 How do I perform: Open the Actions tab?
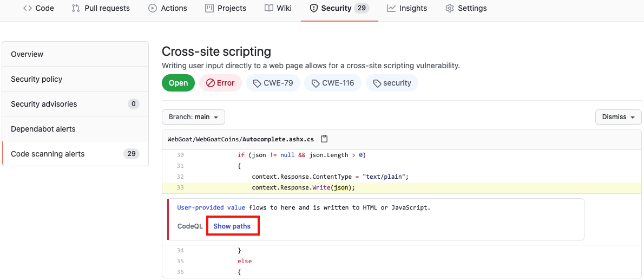[x=168, y=8]
